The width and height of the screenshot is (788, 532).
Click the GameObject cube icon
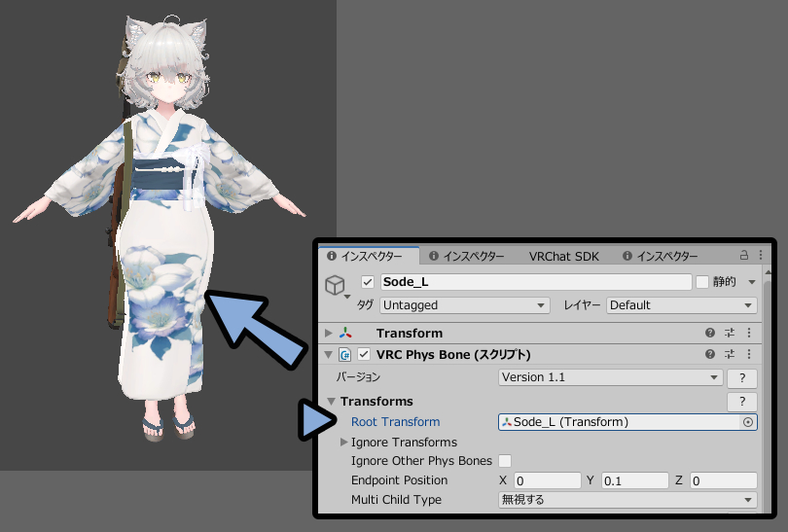[335, 285]
